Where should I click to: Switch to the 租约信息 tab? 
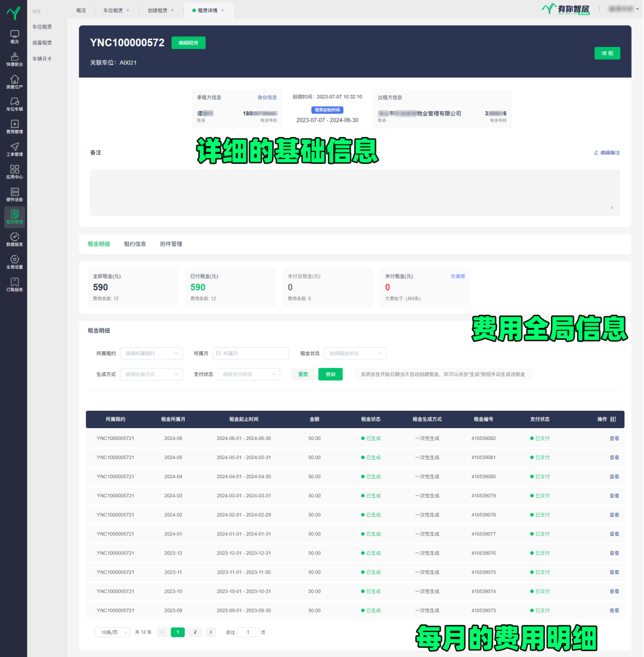click(135, 244)
